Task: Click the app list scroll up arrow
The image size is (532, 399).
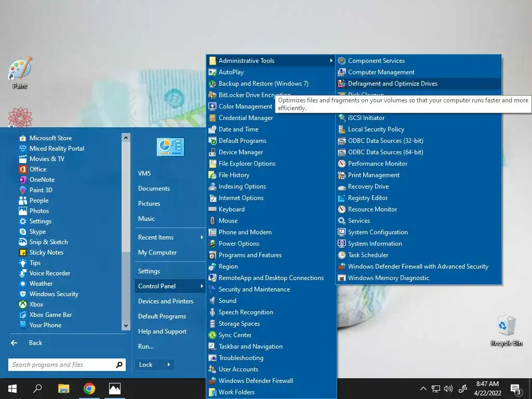Action: click(126, 137)
